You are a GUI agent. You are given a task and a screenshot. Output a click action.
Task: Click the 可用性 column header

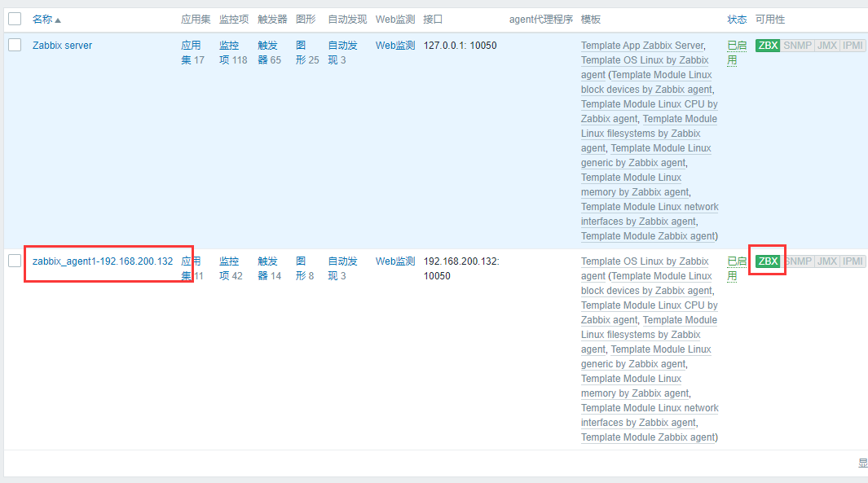[770, 20]
